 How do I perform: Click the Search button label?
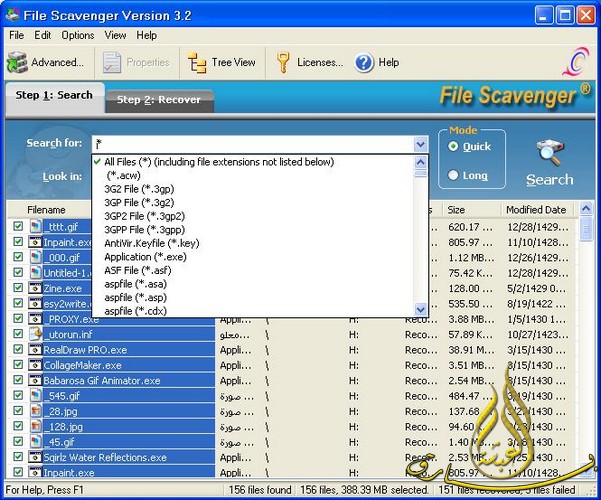click(550, 179)
